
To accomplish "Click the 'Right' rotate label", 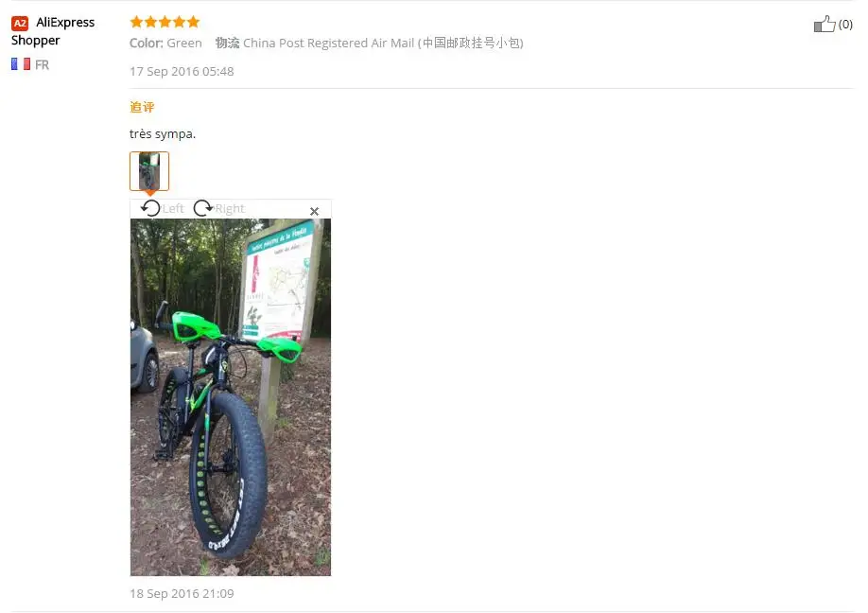I will click(x=230, y=208).
